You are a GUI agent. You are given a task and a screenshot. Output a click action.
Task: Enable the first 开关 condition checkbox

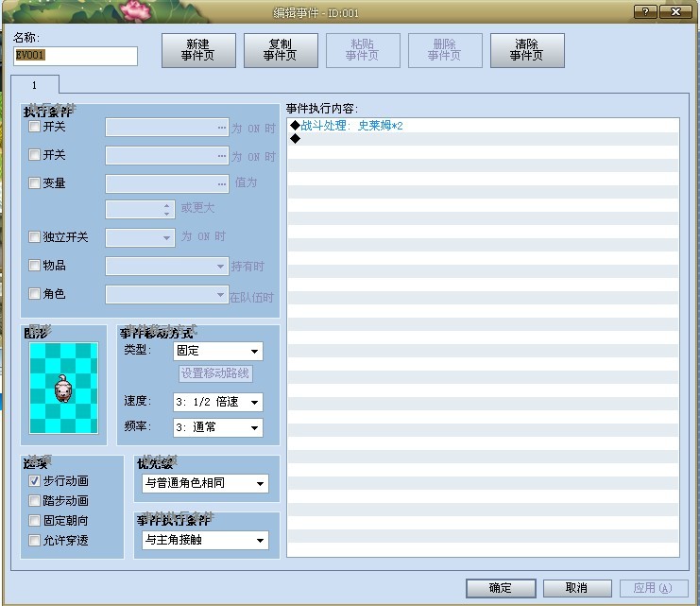coord(34,127)
